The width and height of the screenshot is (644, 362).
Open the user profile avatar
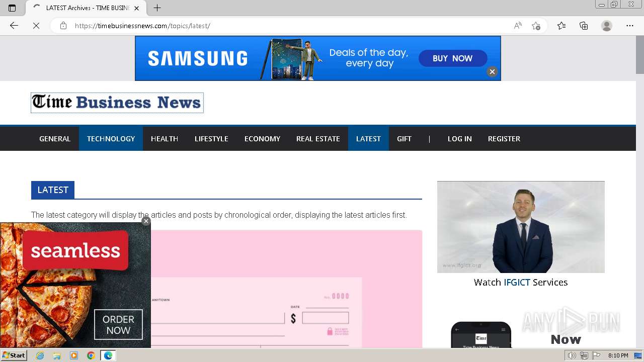(607, 26)
